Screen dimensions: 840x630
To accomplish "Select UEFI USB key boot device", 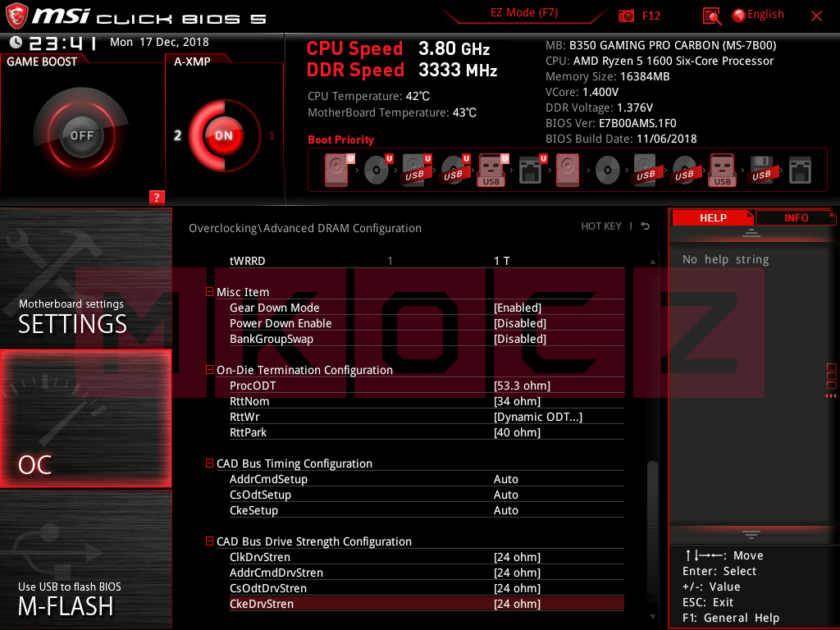I will click(x=492, y=171).
